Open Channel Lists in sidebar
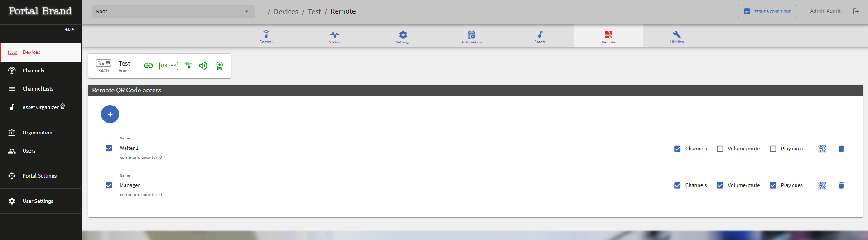 tap(41, 89)
